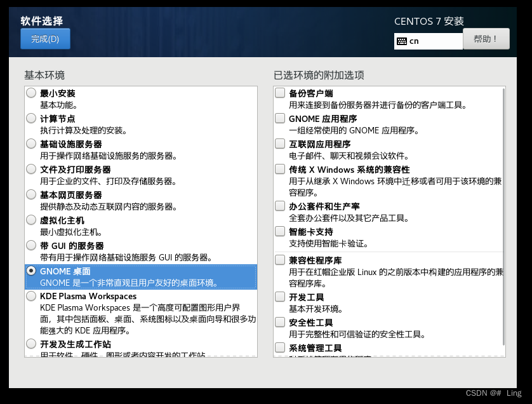Image resolution: width=532 pixels, height=404 pixels.
Task: Open help with the 帮助! button
Action: (x=486, y=39)
